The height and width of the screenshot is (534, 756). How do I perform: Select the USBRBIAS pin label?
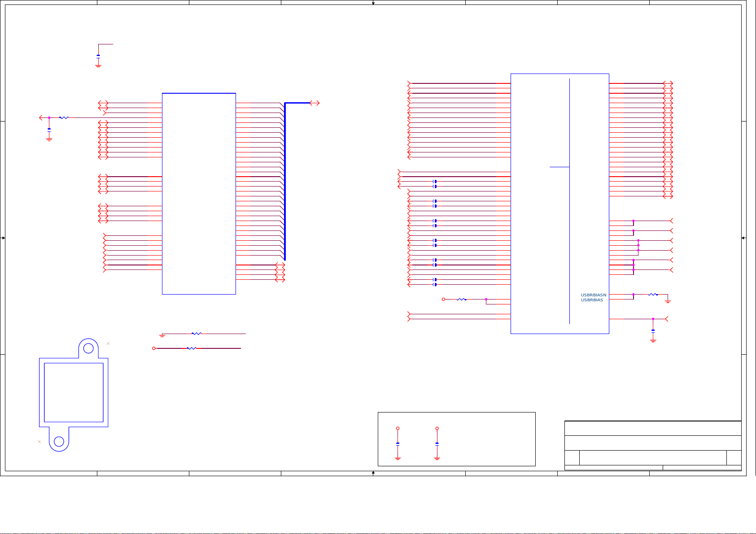tap(592, 300)
